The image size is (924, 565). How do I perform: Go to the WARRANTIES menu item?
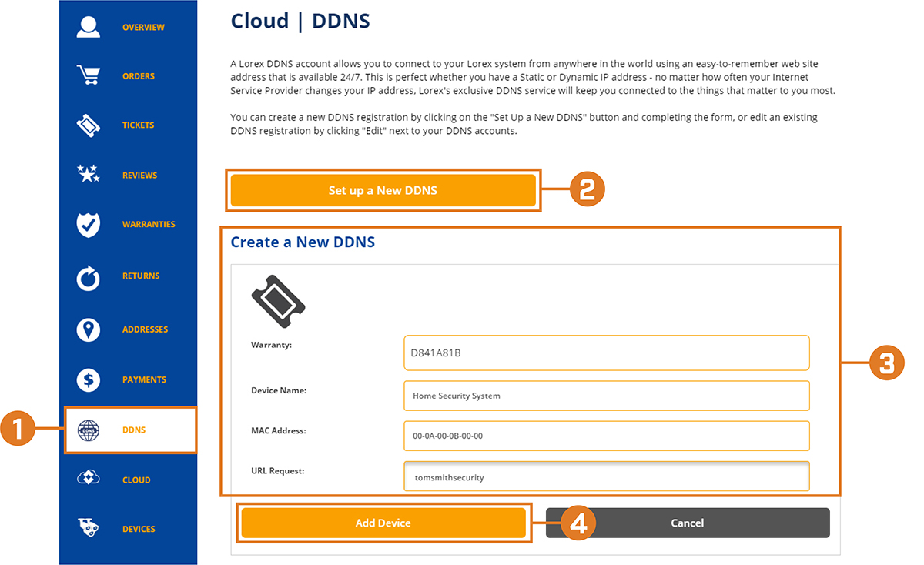(149, 224)
